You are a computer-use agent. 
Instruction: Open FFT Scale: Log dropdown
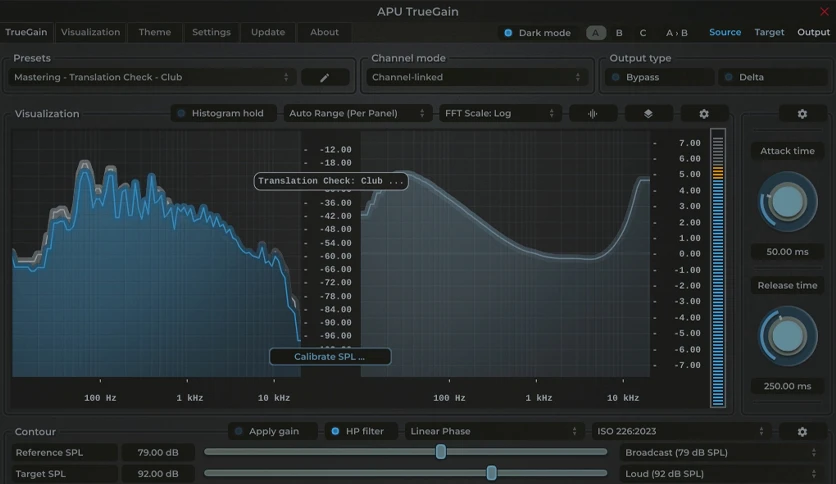coord(500,113)
